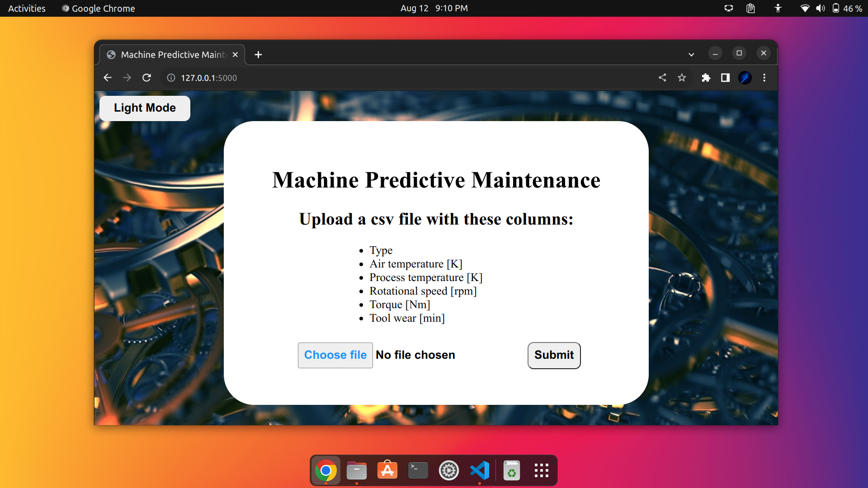
Task: Reload the page with the refresh icon
Action: (146, 78)
